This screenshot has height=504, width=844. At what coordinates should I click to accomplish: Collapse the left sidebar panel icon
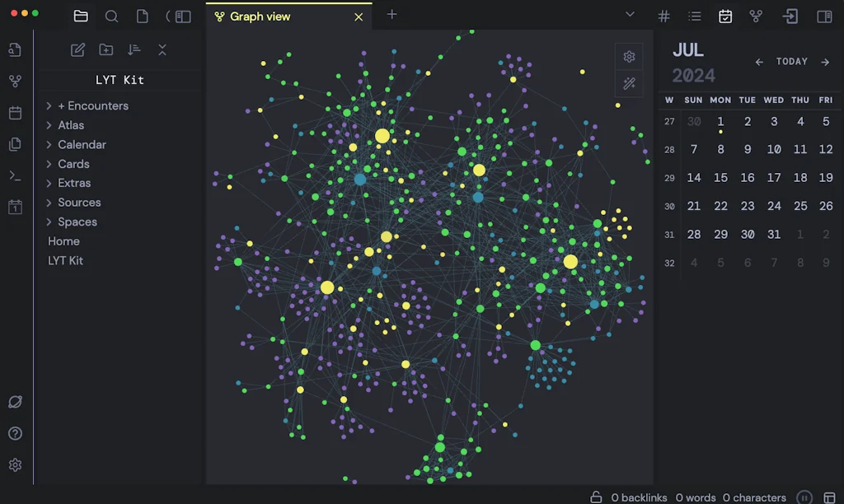click(183, 16)
